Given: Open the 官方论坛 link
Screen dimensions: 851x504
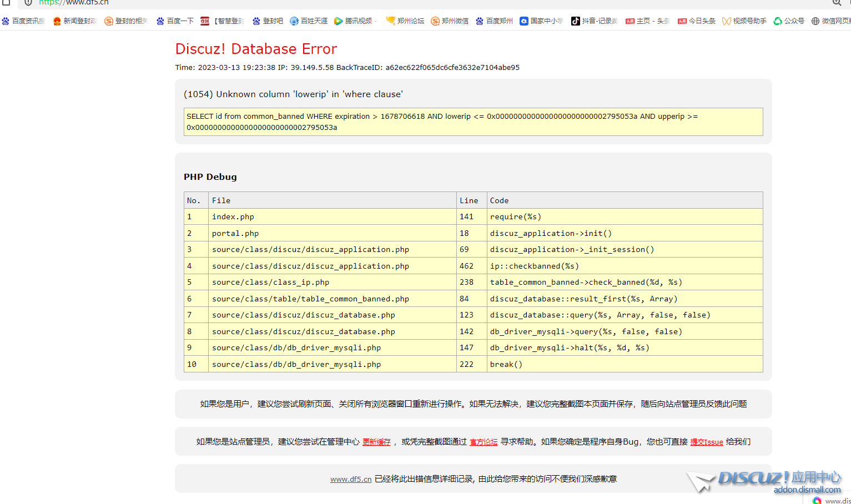Looking at the screenshot, I should [483, 442].
